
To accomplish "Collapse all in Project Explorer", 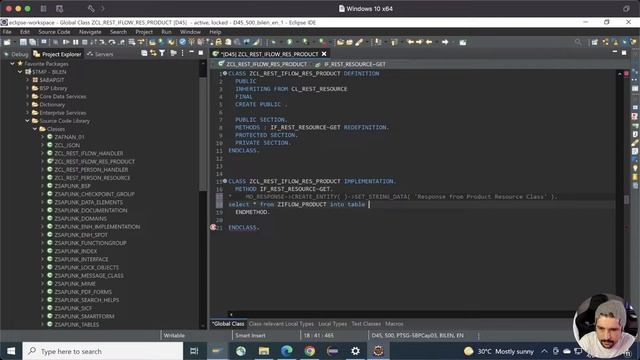I will tap(144, 53).
